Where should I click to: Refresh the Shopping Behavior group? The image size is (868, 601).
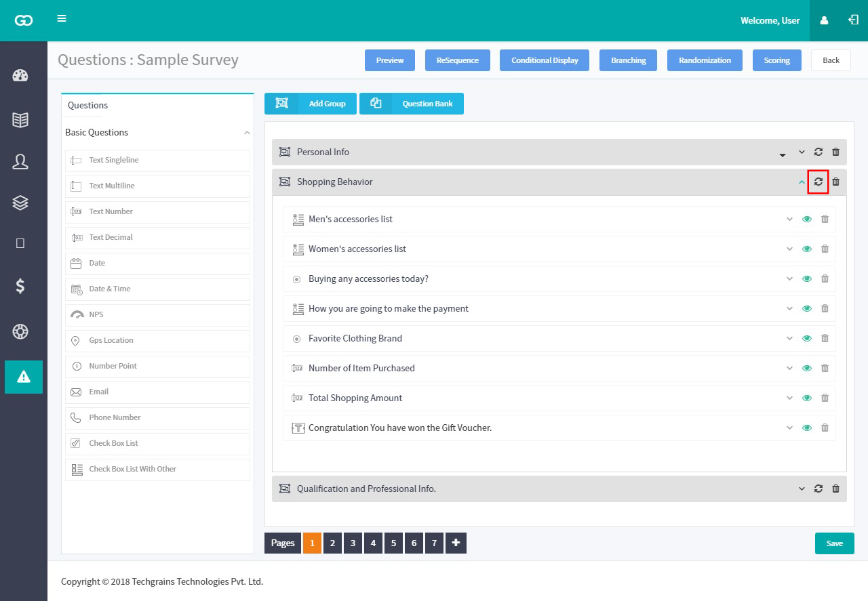pos(818,182)
